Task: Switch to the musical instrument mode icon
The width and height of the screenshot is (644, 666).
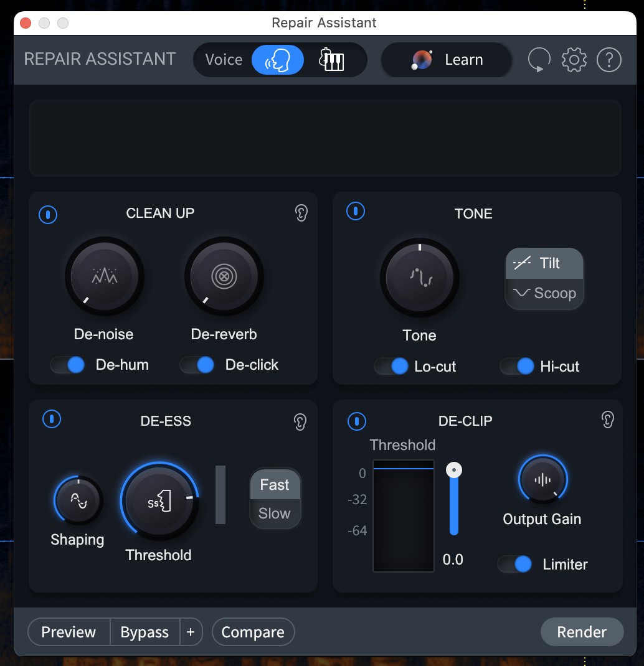Action: (331, 60)
